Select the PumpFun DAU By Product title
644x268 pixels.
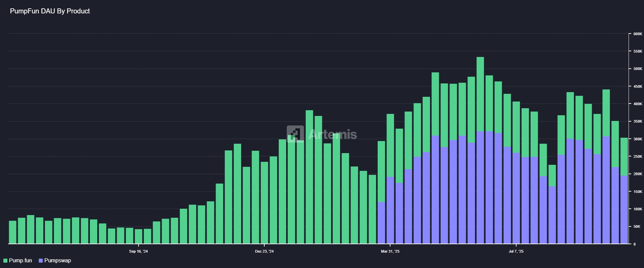pyautogui.click(x=50, y=11)
